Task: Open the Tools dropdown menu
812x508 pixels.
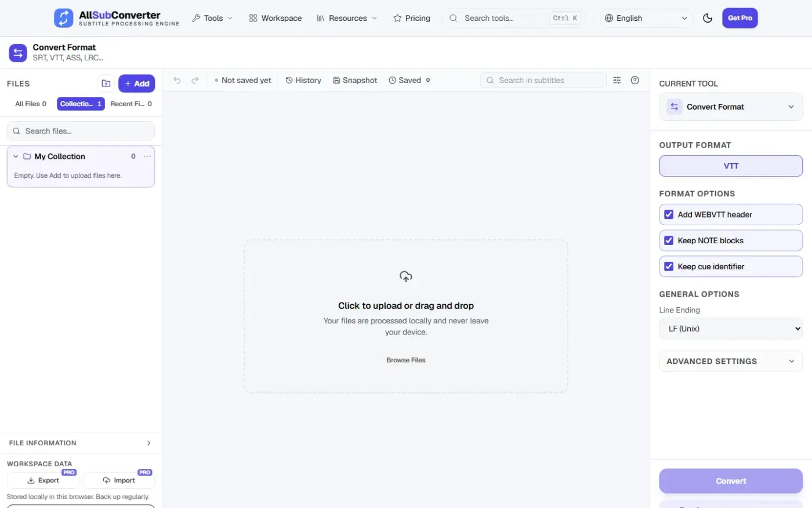Action: (x=212, y=18)
